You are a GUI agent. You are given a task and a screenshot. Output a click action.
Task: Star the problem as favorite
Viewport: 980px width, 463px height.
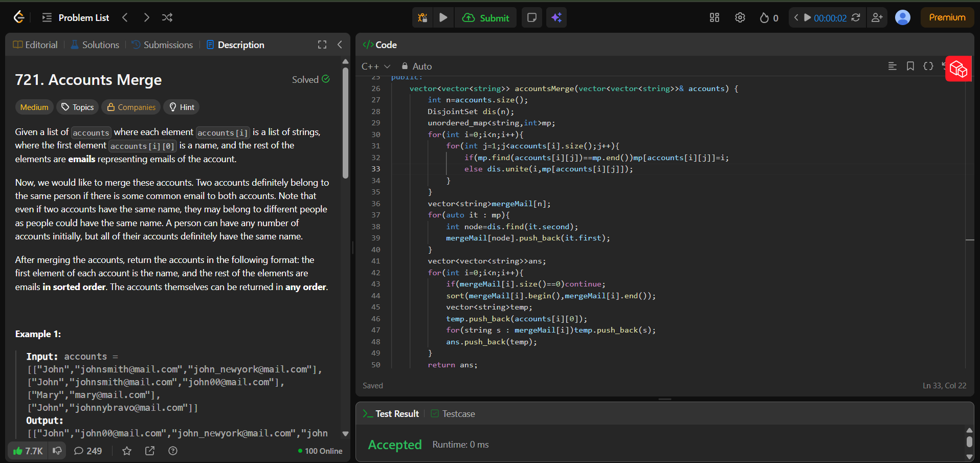point(127,451)
